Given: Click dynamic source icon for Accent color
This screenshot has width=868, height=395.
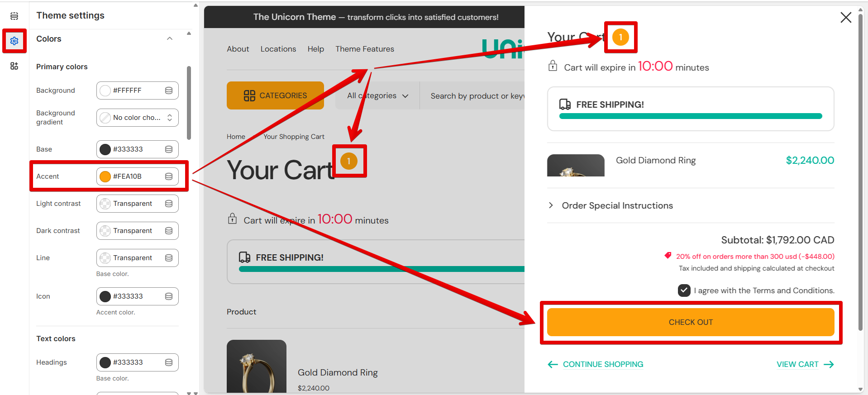Looking at the screenshot, I should coord(169,176).
